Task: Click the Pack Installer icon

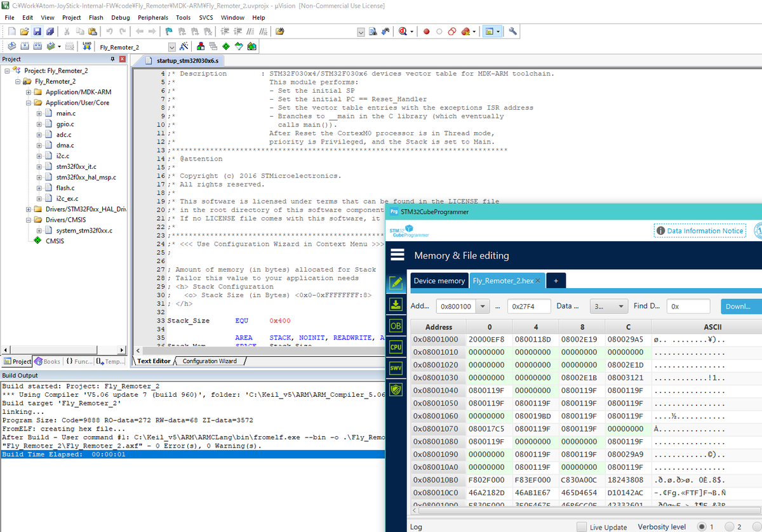Action: tap(251, 46)
